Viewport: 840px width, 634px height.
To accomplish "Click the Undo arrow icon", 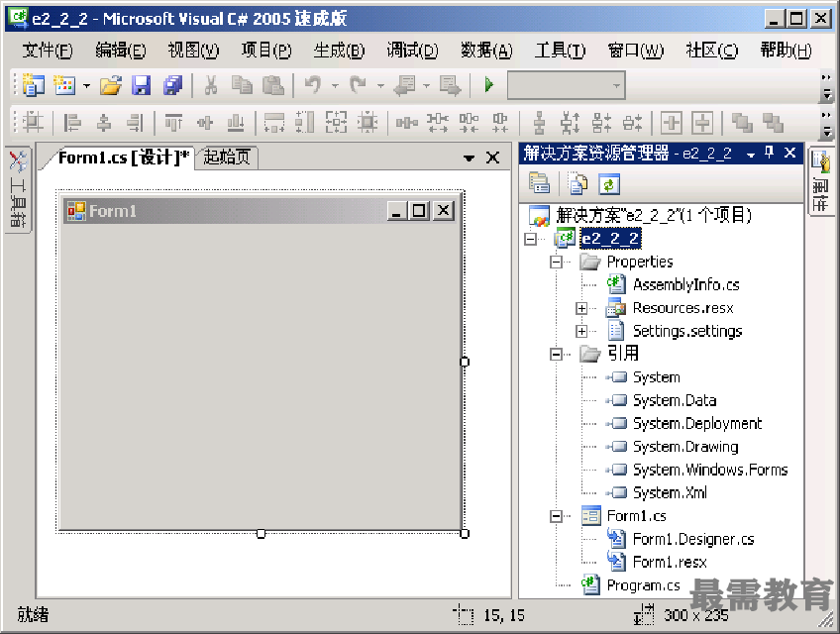I will (x=313, y=84).
